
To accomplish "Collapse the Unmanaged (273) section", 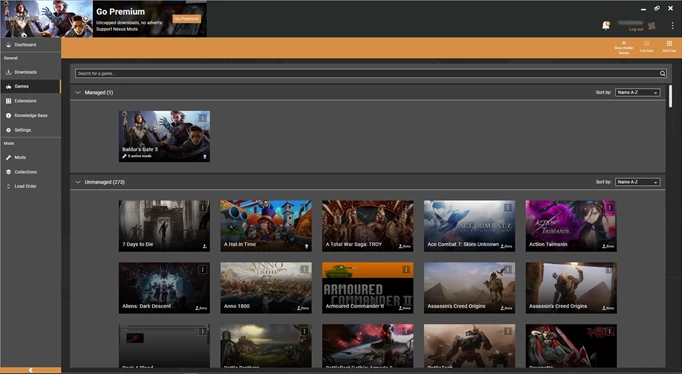I will pos(78,182).
